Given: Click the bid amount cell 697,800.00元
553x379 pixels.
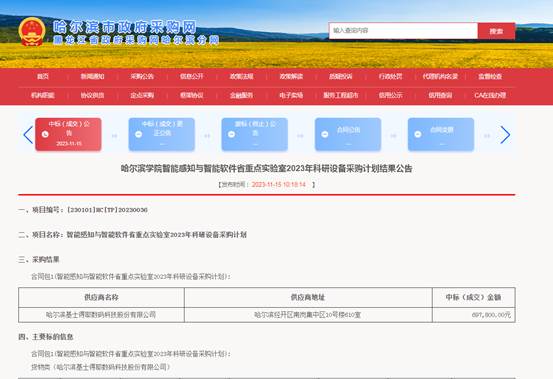Looking at the screenshot, I should 474,314.
